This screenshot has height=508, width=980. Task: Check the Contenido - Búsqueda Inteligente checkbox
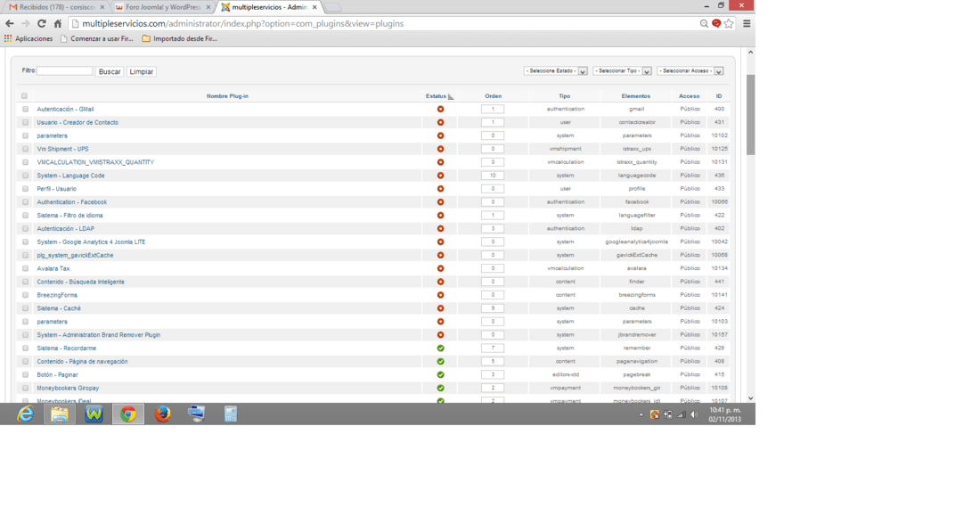(x=25, y=282)
